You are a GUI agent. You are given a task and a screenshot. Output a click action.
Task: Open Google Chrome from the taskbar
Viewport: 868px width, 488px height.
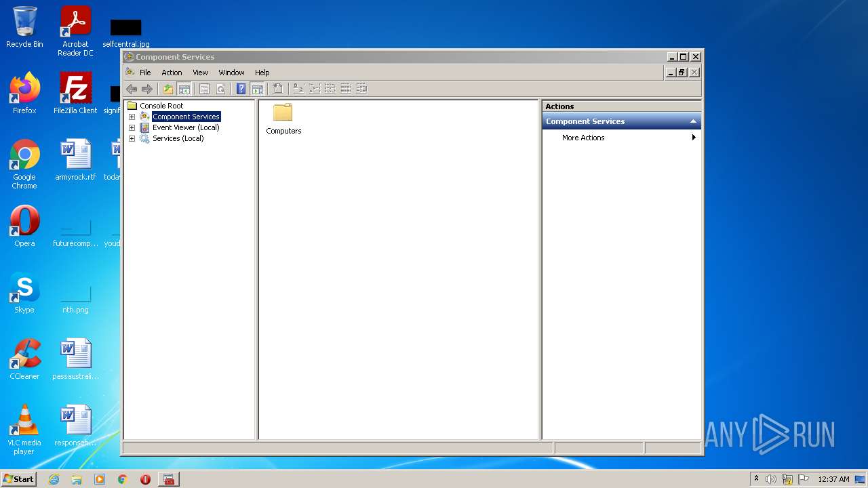[x=123, y=479]
